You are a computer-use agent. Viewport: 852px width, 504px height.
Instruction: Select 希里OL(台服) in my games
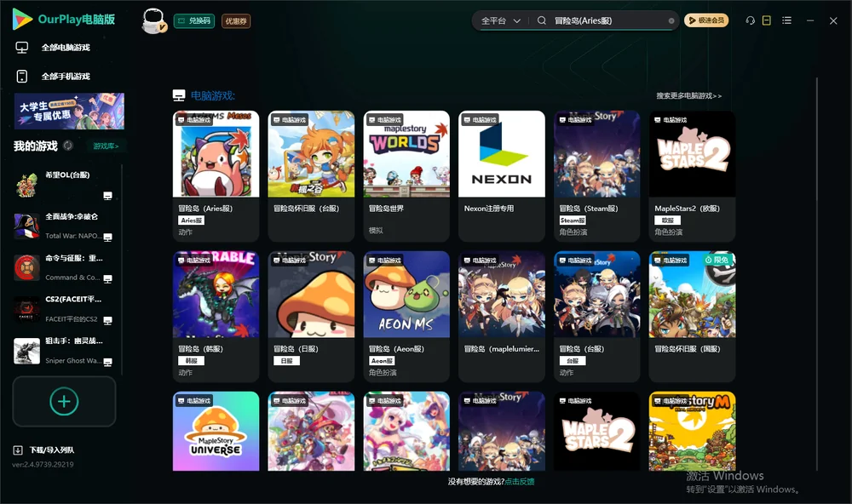pyautogui.click(x=63, y=186)
